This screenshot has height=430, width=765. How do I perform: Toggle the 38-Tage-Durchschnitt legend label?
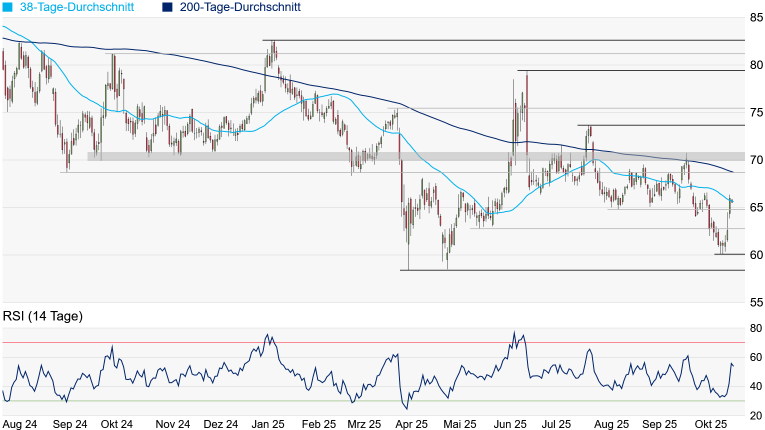76,7
